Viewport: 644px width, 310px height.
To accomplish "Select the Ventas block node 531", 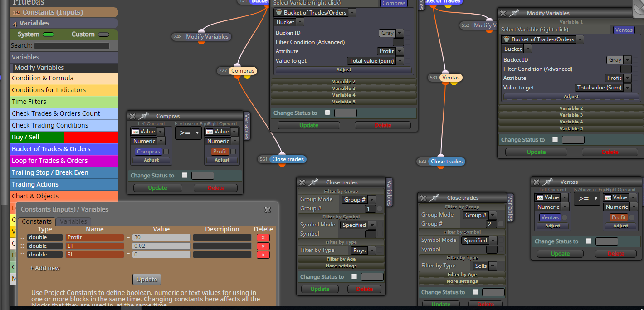I will point(451,78).
